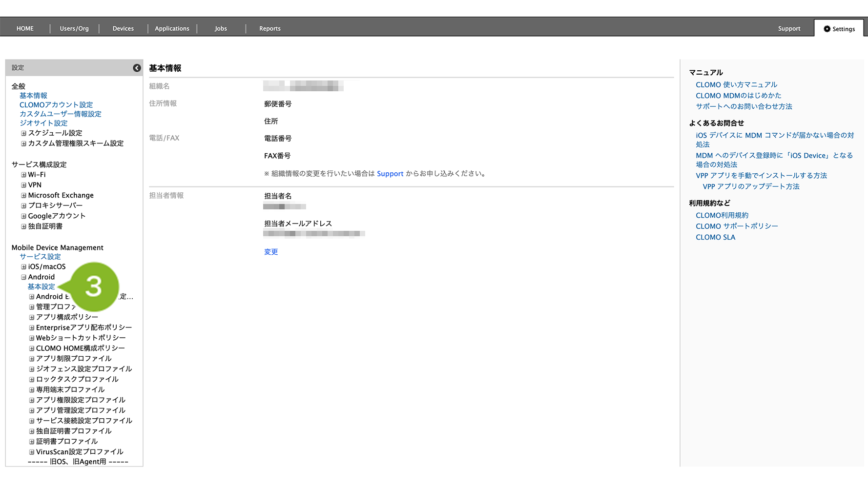Expand the iOS/macOS tree node

[23, 267]
